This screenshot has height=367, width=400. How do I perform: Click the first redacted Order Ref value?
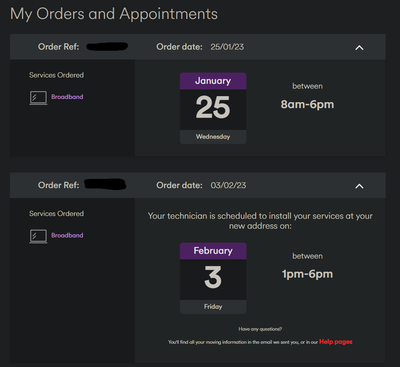tap(107, 46)
